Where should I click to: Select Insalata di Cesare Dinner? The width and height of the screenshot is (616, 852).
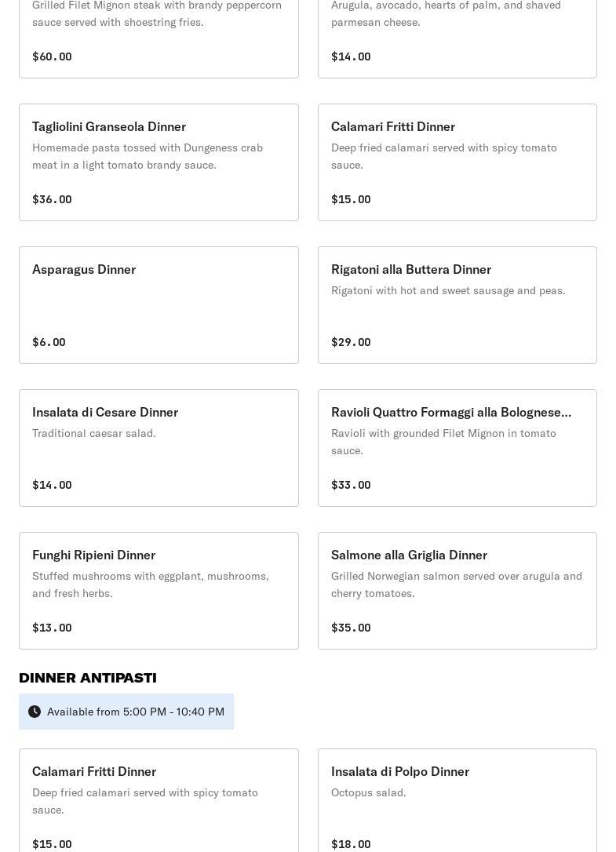(159, 447)
